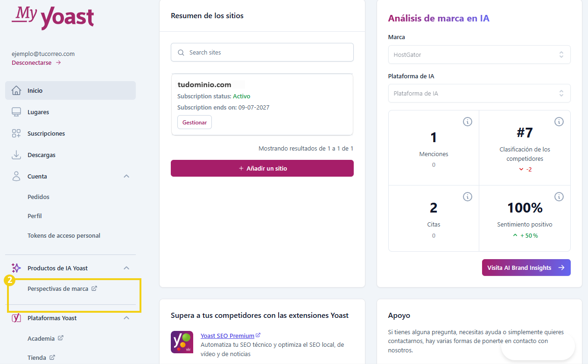Image resolution: width=588 pixels, height=364 pixels.
Task: Collapse the Productos de IA Yoast chevron
Action: coord(126,268)
